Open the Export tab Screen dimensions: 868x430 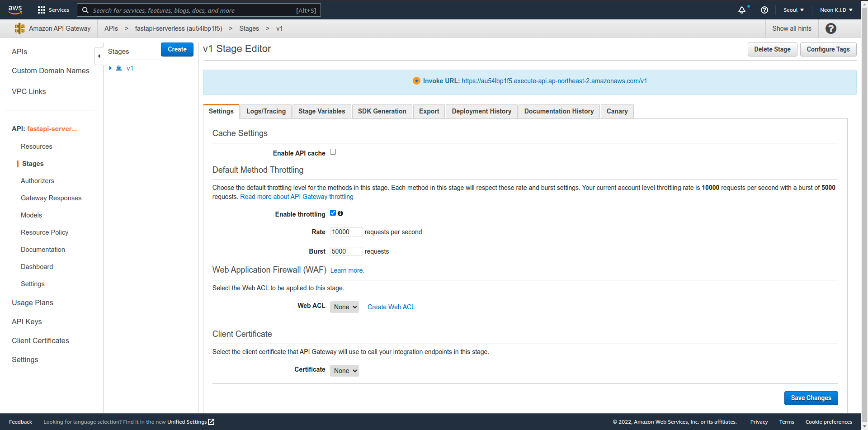pos(429,111)
